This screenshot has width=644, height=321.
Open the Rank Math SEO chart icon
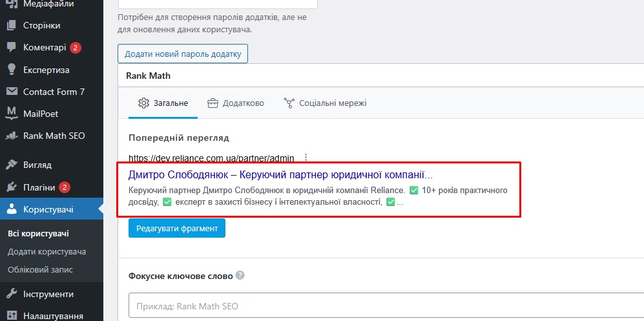[12, 136]
